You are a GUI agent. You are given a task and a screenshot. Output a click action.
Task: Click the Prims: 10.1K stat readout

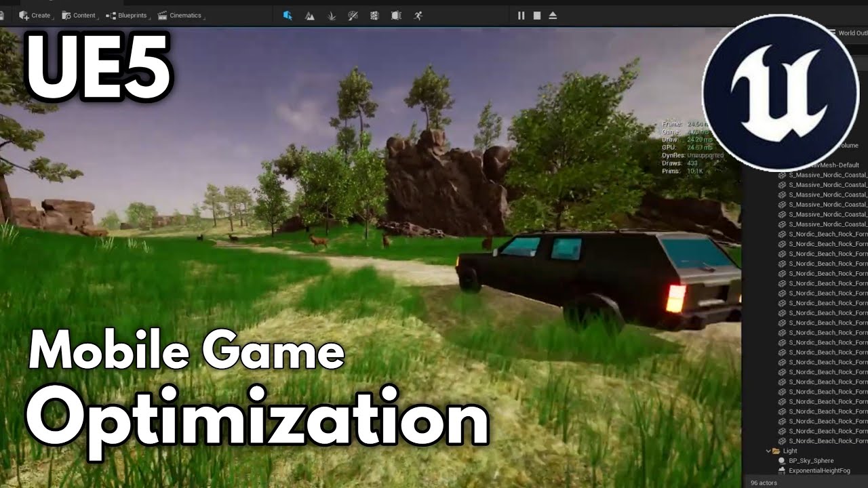pyautogui.click(x=682, y=171)
